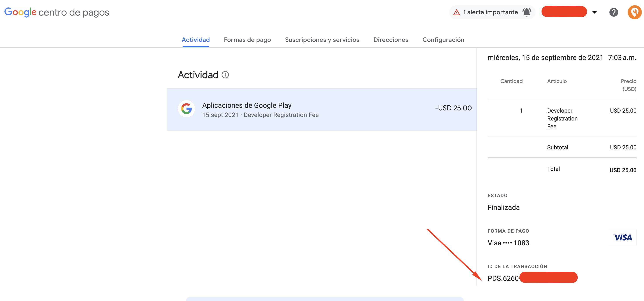644x301 pixels.
Task: Click the 15 sept 2021 Developer Registration Fee subtitle
Action: [260, 115]
